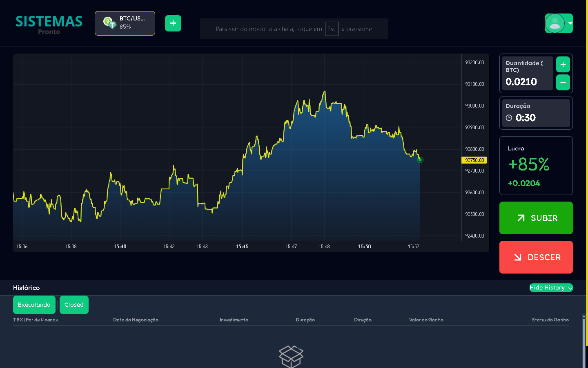Click the user profile avatar

[x=555, y=23]
